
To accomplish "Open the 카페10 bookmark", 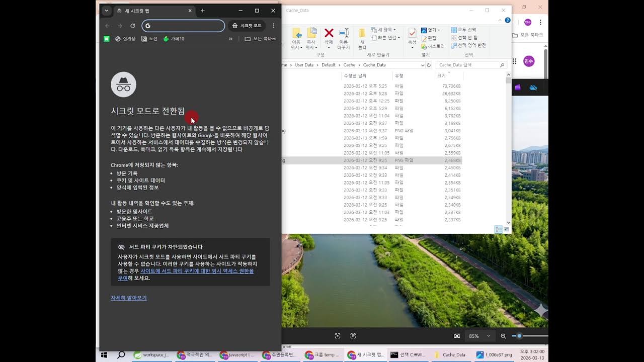I will point(174,39).
